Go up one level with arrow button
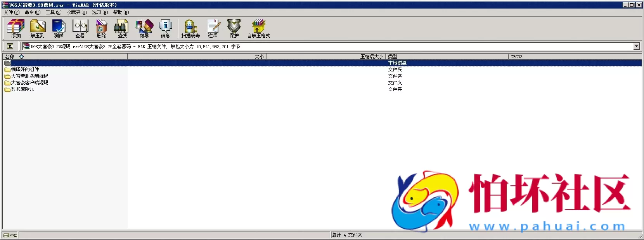The width and height of the screenshot is (644, 240). point(10,46)
